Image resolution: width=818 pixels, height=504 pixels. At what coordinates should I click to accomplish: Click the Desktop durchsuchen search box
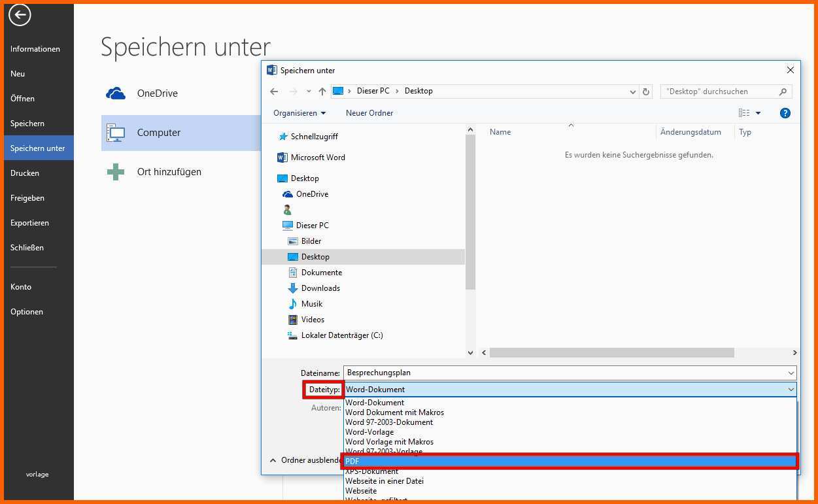click(726, 92)
